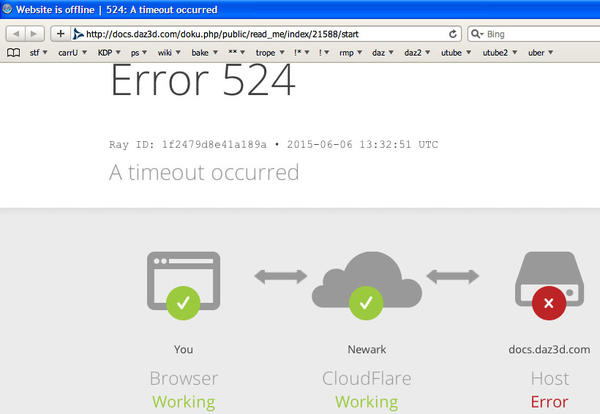This screenshot has height=414, width=600.
Task: Click arrow between CloudFlare and Host
Action: (453, 276)
